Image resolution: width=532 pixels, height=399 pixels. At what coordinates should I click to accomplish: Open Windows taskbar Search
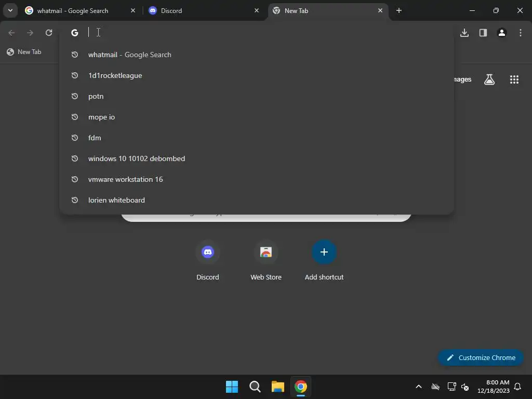(255, 387)
